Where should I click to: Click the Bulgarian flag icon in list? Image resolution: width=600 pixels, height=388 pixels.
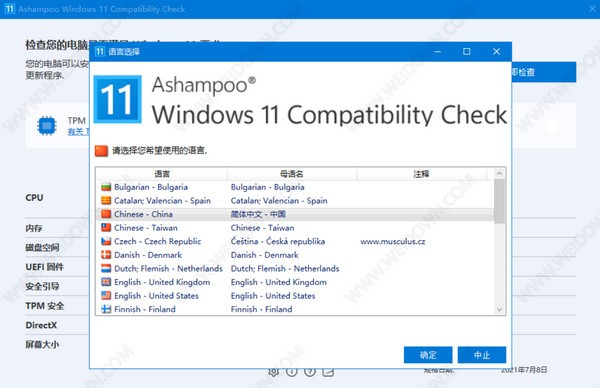pos(106,187)
